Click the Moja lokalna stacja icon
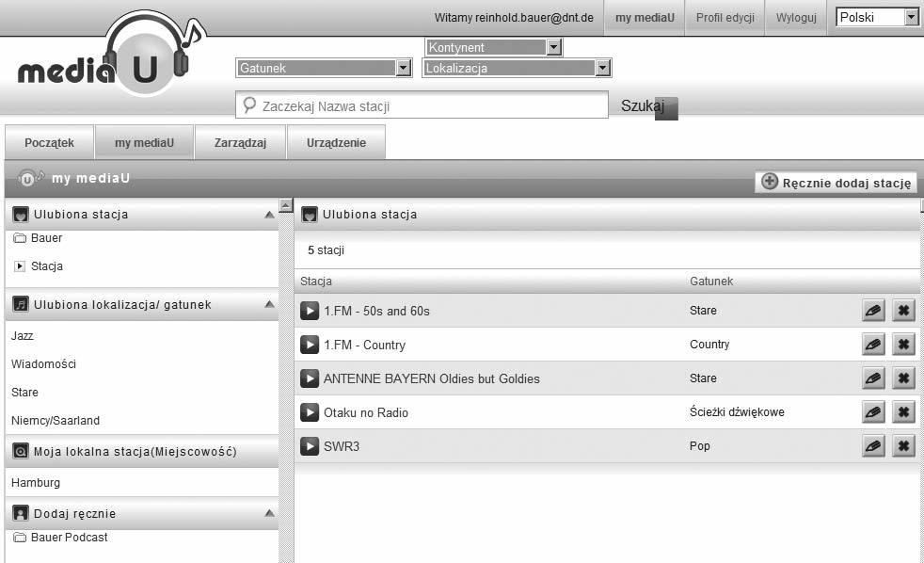Screen dimensions: 924x563 21,452
